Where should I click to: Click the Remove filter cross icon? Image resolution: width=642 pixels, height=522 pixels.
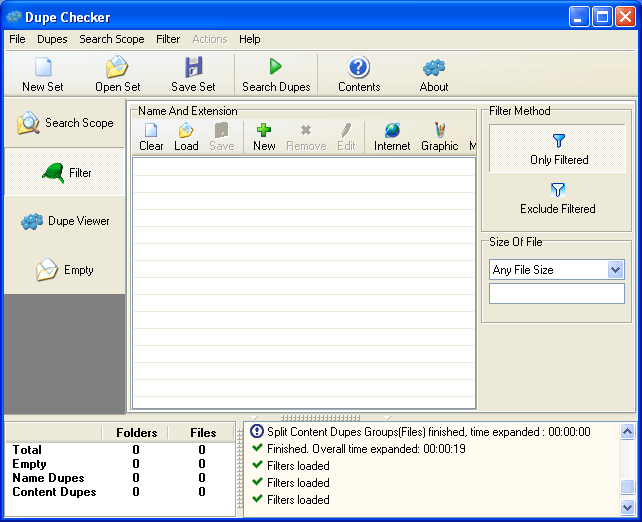point(306,130)
